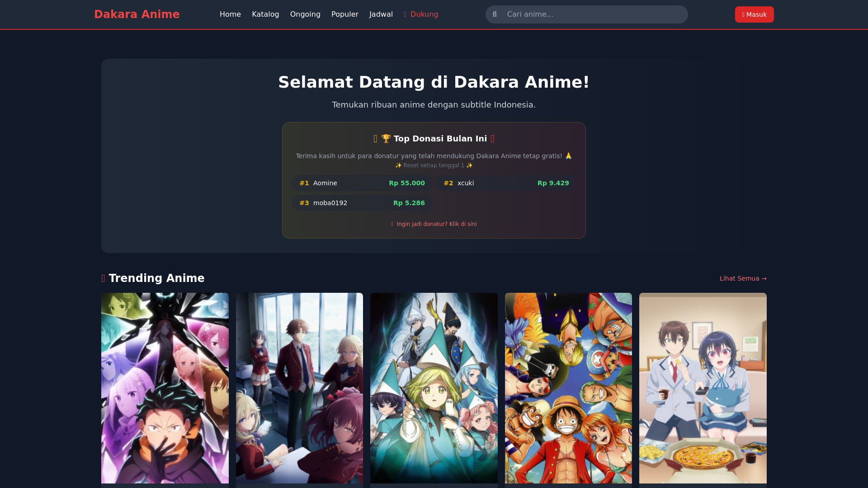Click the search magnifier icon
Image resolution: width=868 pixels, height=488 pixels.
coord(495,14)
